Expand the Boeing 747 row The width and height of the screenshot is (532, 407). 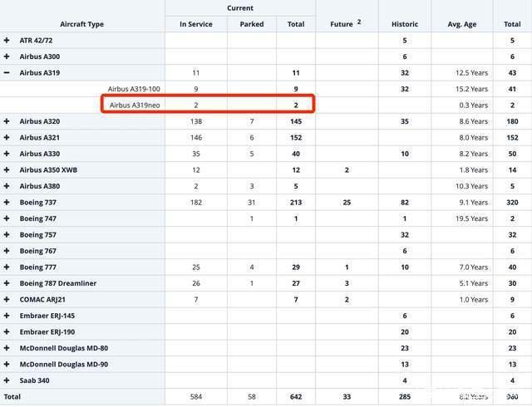click(7, 218)
